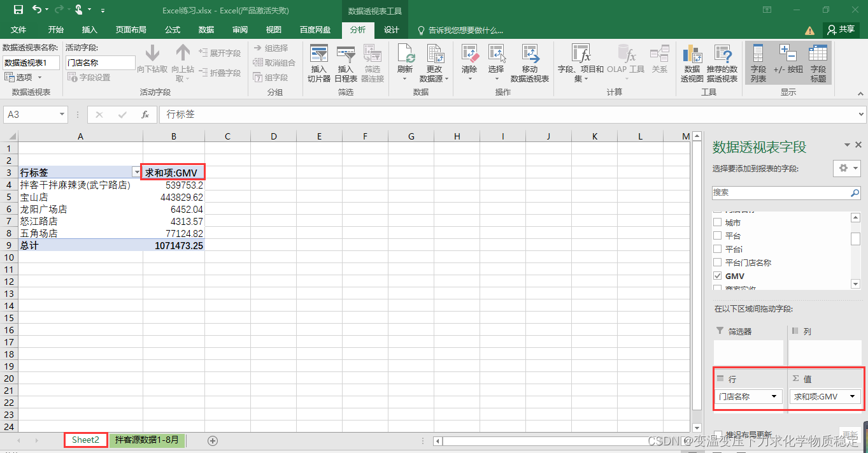Click the 共享 share button
Screen dimensions: 868x453
click(841, 29)
